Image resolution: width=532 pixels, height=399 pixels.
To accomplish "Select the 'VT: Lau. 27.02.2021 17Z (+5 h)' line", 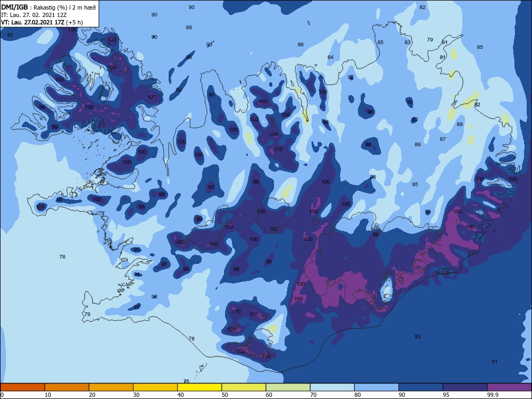I will [x=41, y=22].
